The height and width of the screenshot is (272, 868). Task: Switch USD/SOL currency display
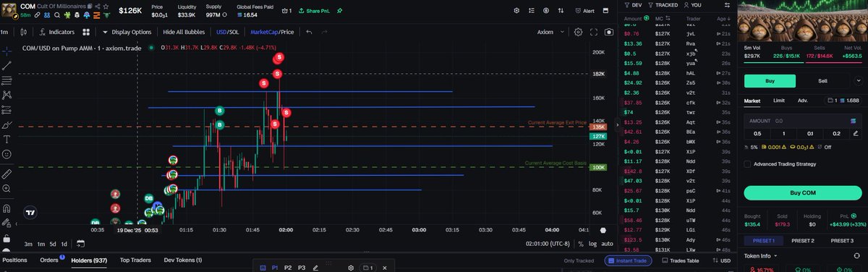(227, 32)
